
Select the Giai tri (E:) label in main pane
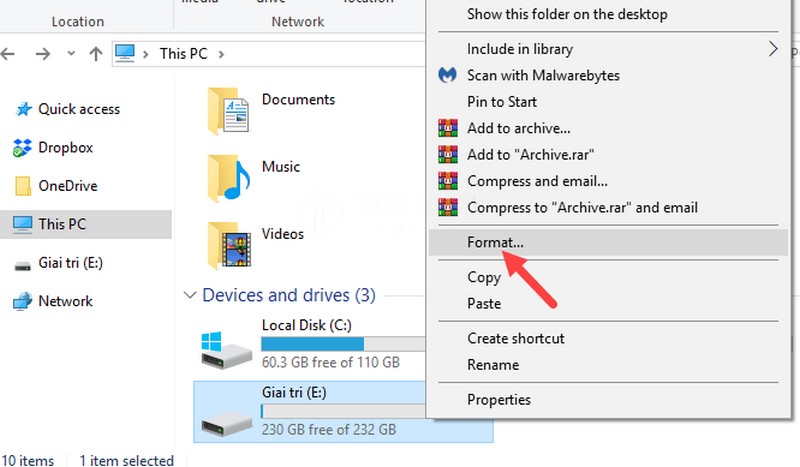294,392
